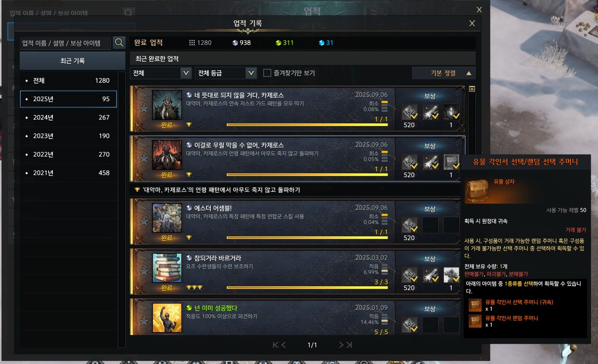Go to the last page using arrow icon
The image size is (598, 364).
point(349,345)
